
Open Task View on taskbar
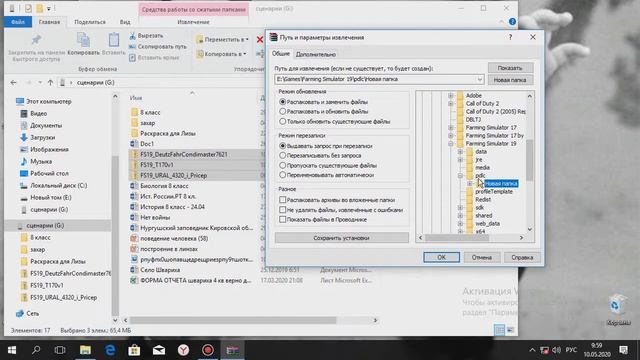60,350
